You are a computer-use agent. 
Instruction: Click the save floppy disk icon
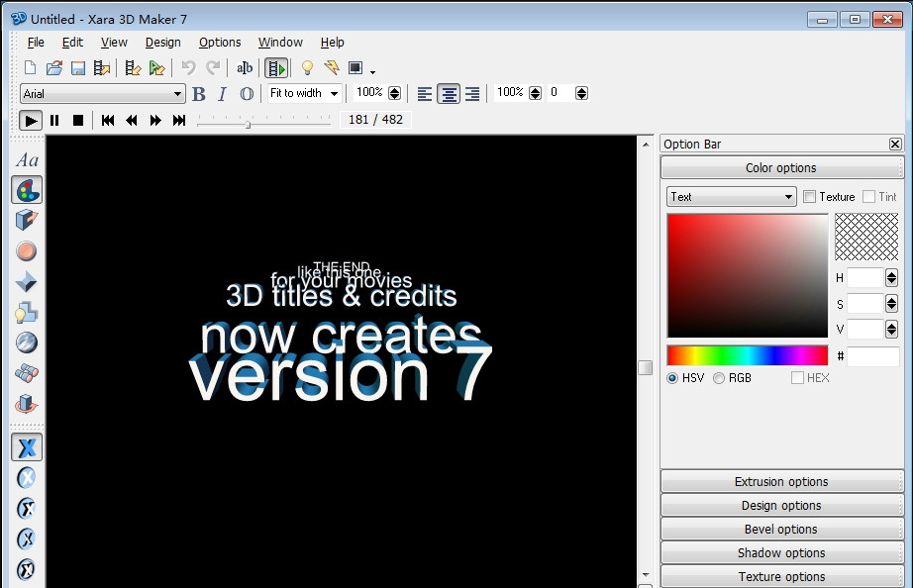coord(77,68)
